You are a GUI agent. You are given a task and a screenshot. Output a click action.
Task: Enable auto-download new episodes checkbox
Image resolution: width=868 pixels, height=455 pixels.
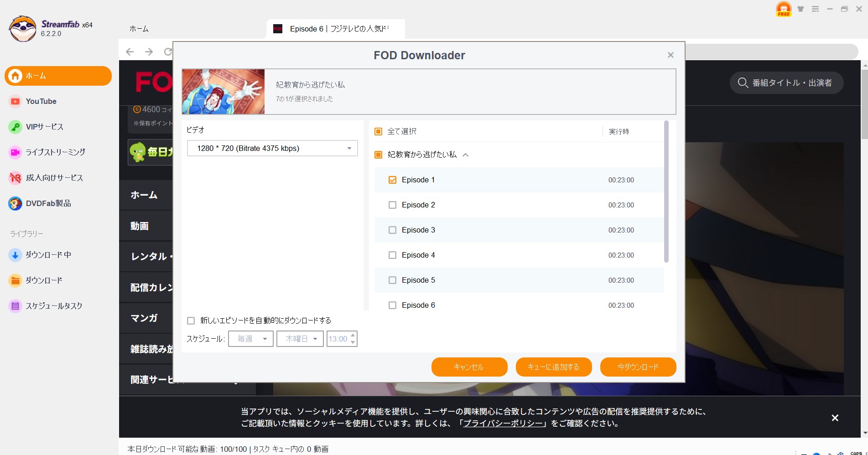point(191,321)
